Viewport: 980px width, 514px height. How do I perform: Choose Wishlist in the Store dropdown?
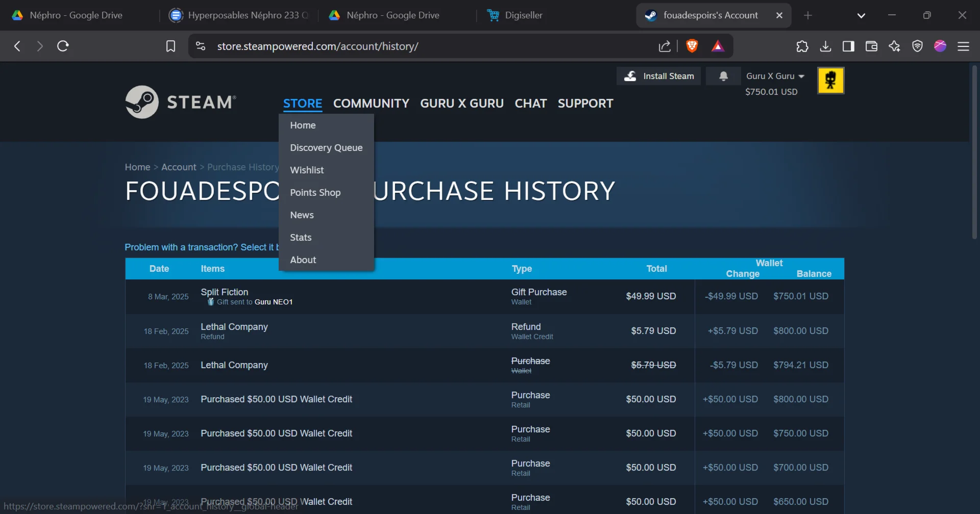[326, 170]
